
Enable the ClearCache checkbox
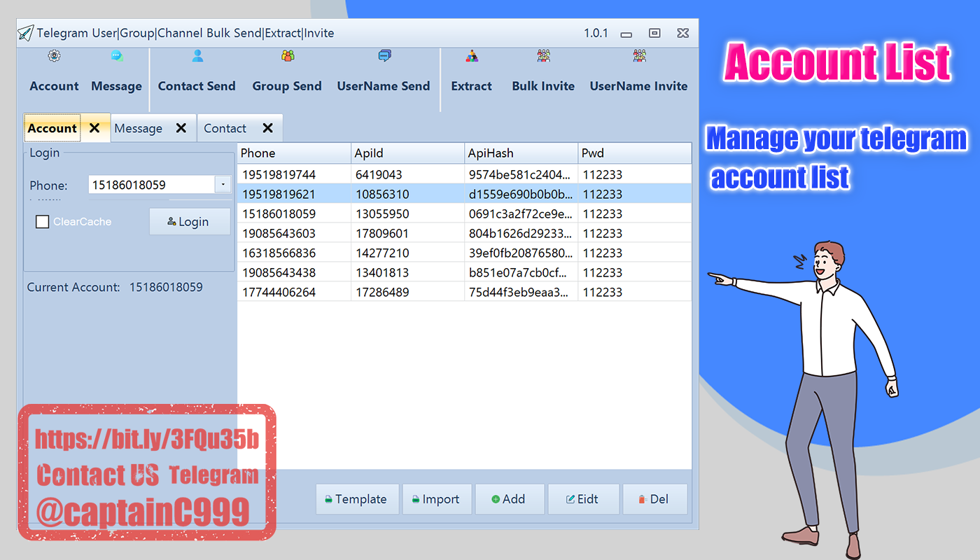point(43,222)
